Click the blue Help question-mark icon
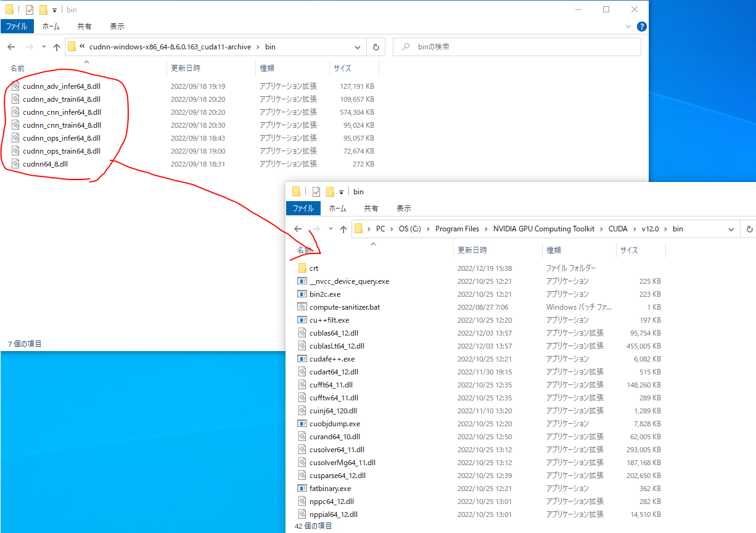This screenshot has height=533, width=756. [x=641, y=26]
